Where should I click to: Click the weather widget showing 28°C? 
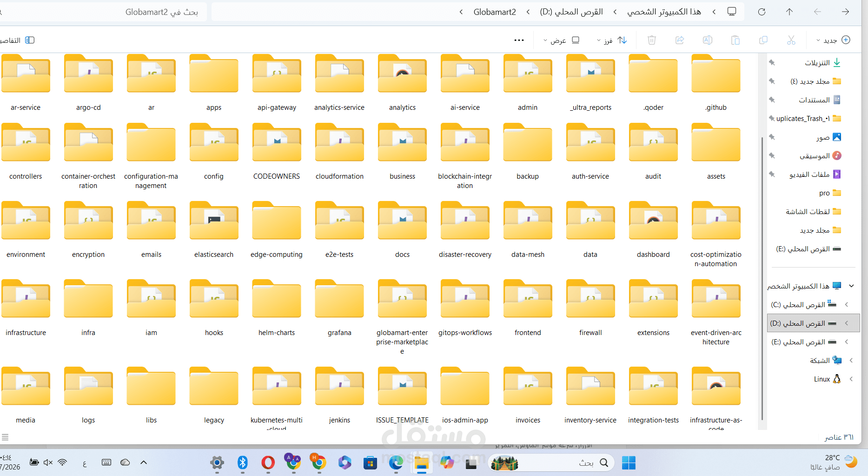point(835,462)
